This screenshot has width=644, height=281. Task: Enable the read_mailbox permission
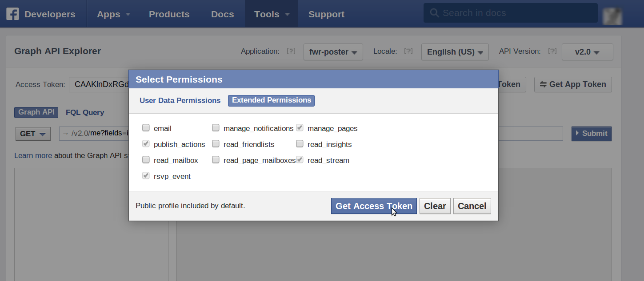pyautogui.click(x=146, y=160)
